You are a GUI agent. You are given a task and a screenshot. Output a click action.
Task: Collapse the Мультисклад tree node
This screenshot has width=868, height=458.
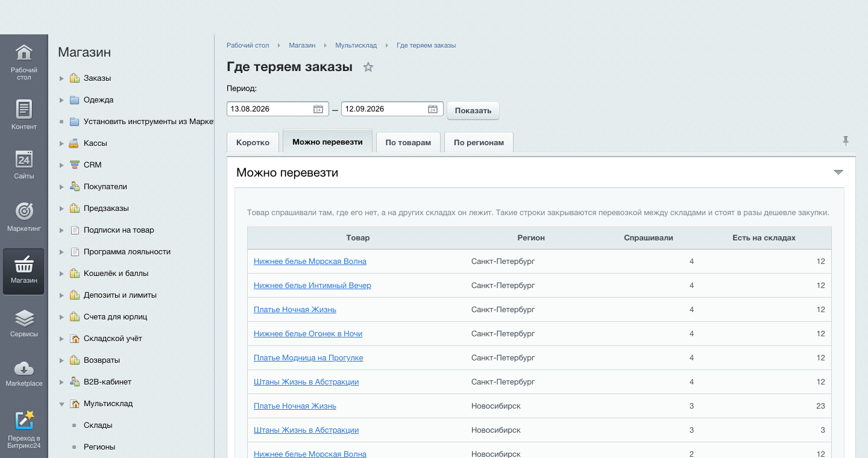(x=61, y=404)
